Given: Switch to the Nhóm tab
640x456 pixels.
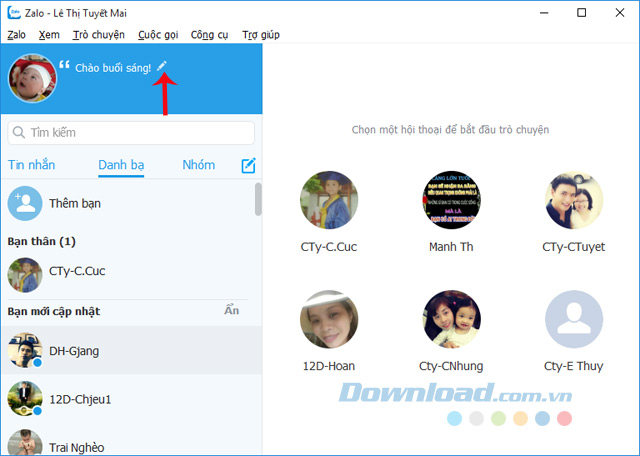Looking at the screenshot, I should pos(199,165).
